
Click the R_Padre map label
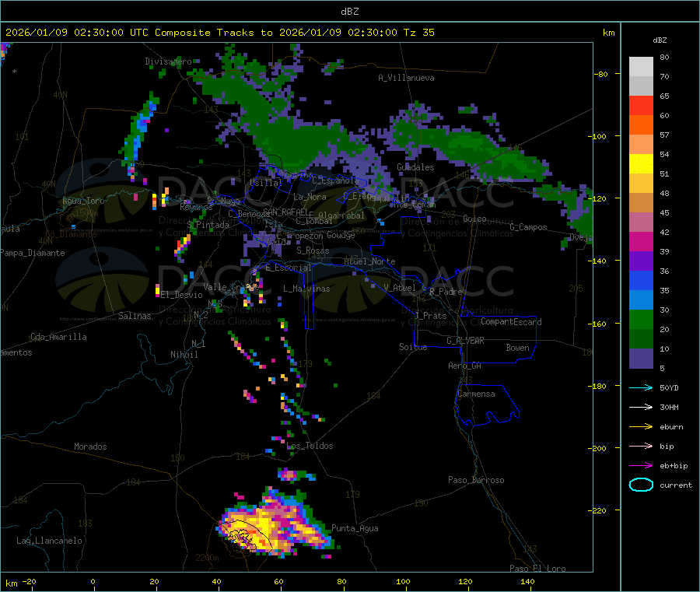446,292
